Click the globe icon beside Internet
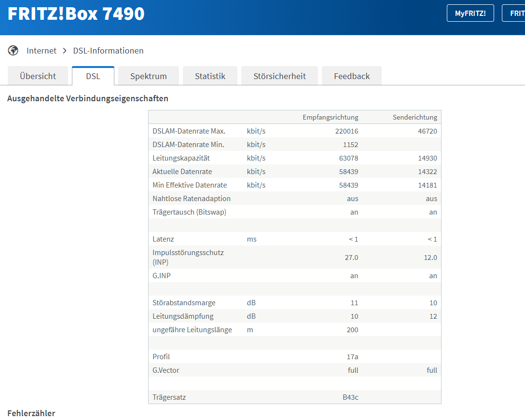The height and width of the screenshot is (420, 525). tap(13, 51)
